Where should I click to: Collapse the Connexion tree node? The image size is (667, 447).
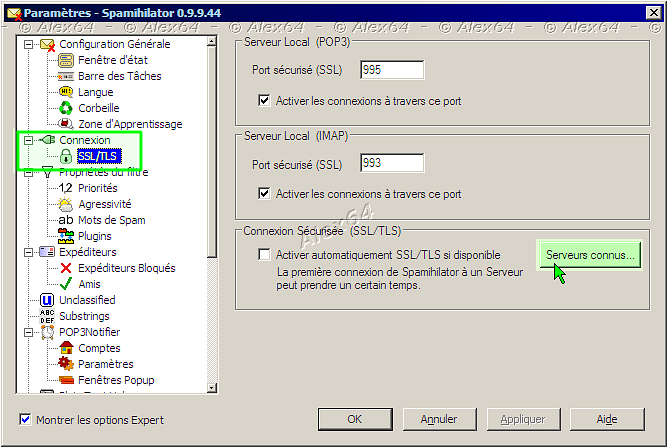[x=29, y=140]
